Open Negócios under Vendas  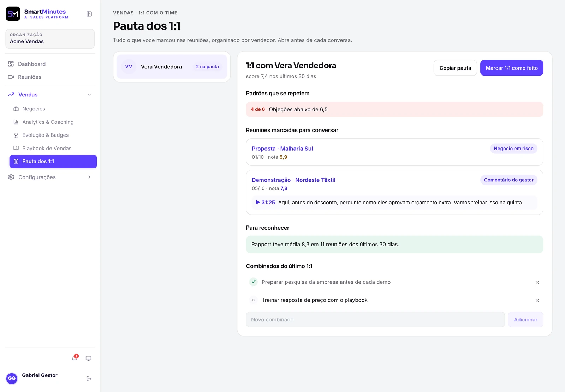[53, 109]
